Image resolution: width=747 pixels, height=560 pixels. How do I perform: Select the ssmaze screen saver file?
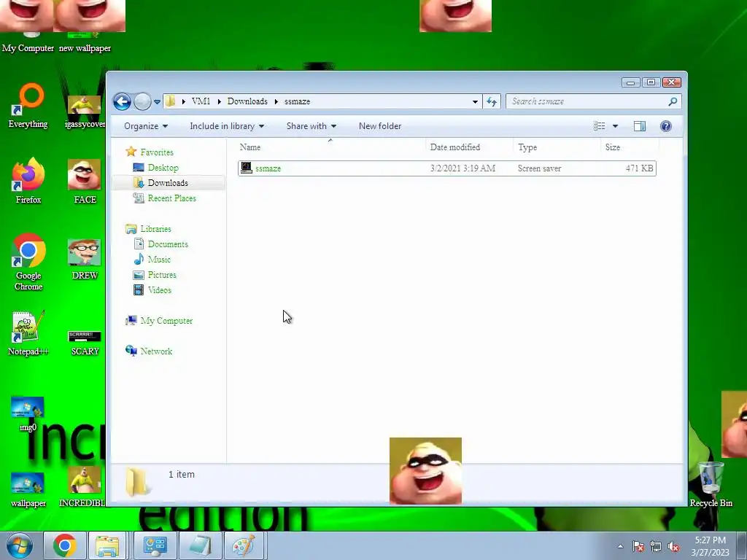coord(447,168)
